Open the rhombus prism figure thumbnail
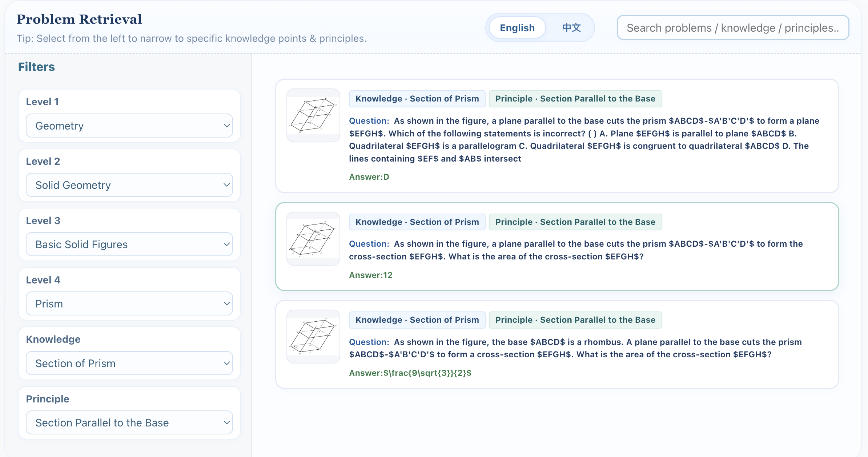The image size is (868, 457). 313,337
